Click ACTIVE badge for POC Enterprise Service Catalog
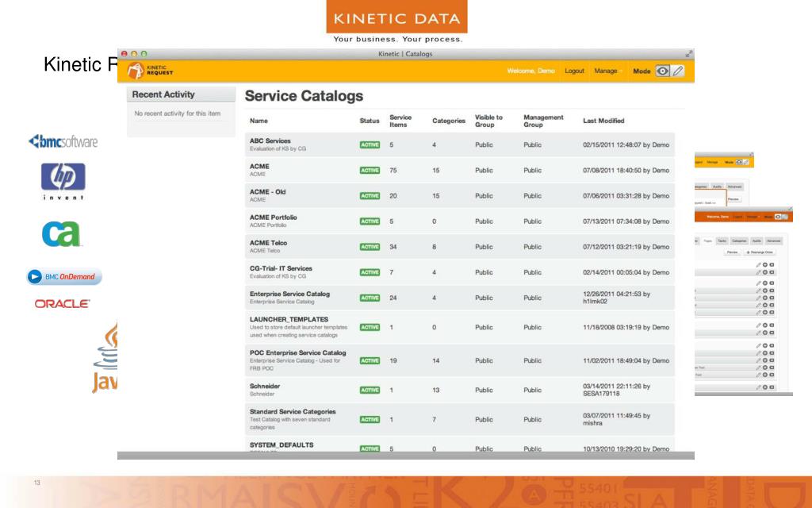 tap(370, 361)
